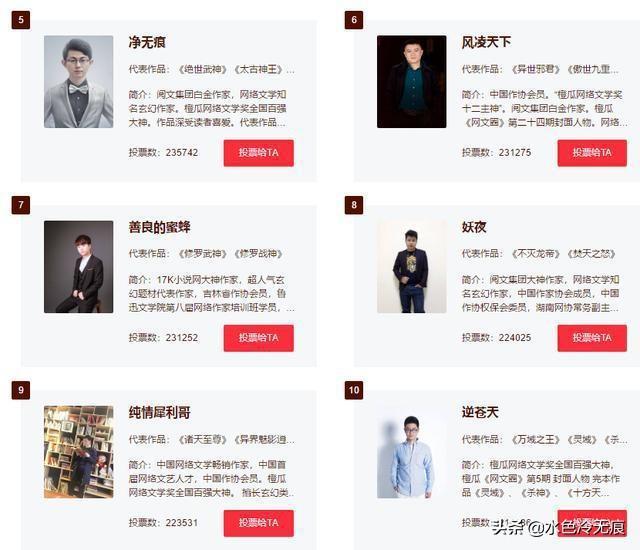640x550 pixels.
Task: Cast a vote for 纯情犀利哥
Action: 258,523
